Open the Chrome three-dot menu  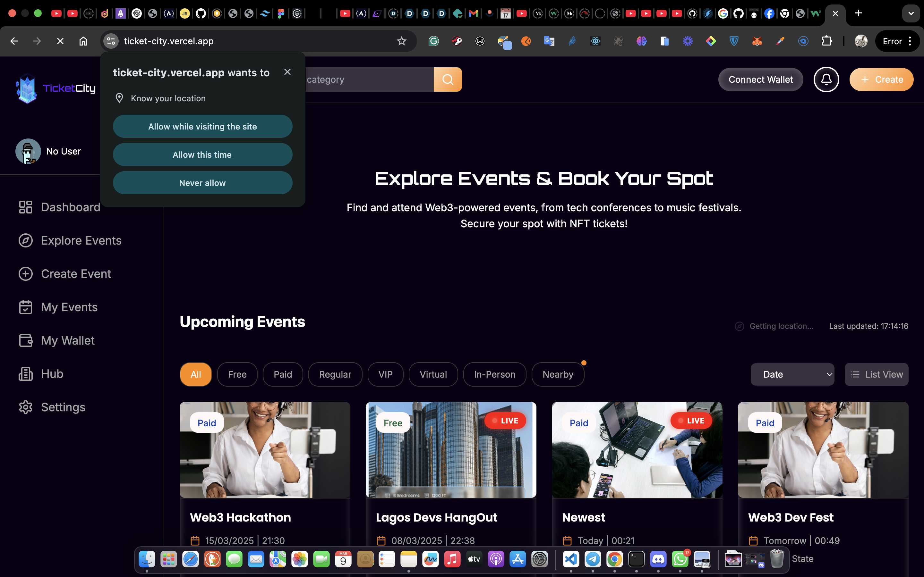point(910,41)
